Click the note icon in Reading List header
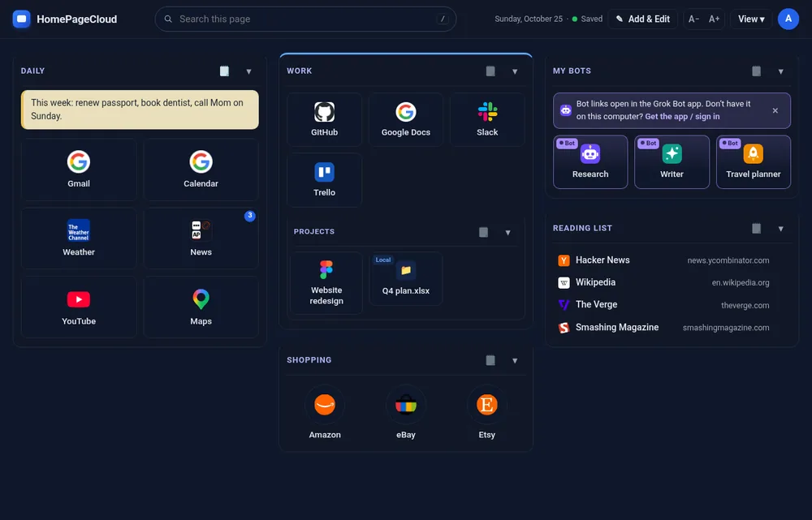The height and width of the screenshot is (520, 812). 757,228
